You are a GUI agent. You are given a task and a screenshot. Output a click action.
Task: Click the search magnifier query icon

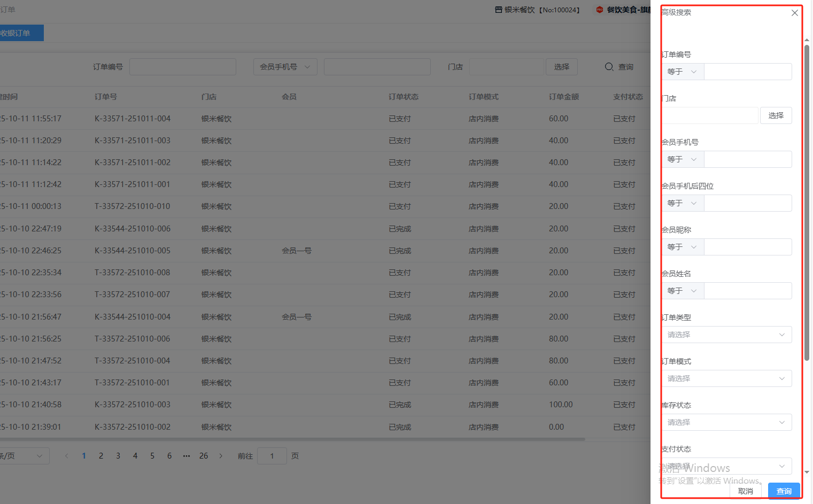(609, 67)
